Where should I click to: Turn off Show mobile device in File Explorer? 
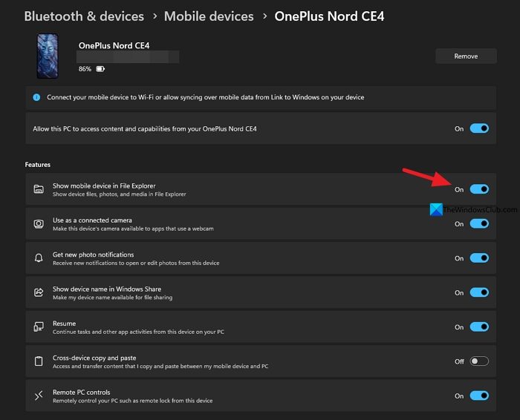[x=479, y=189]
